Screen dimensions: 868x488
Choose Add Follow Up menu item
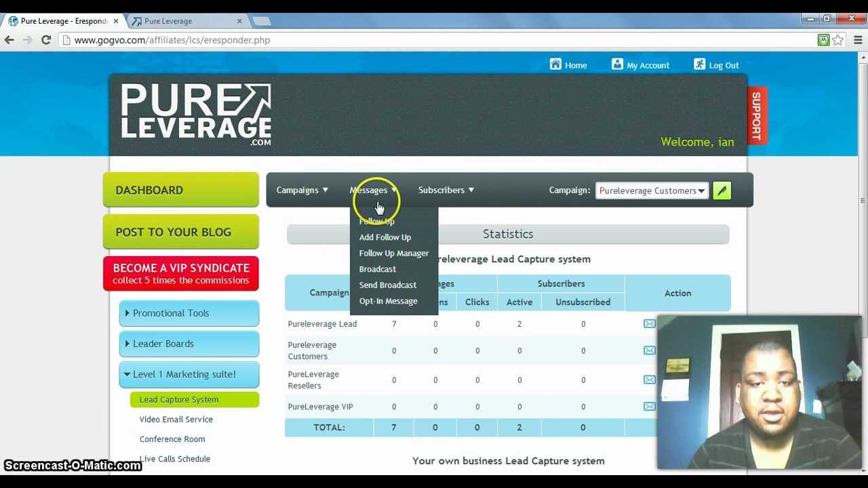[385, 237]
